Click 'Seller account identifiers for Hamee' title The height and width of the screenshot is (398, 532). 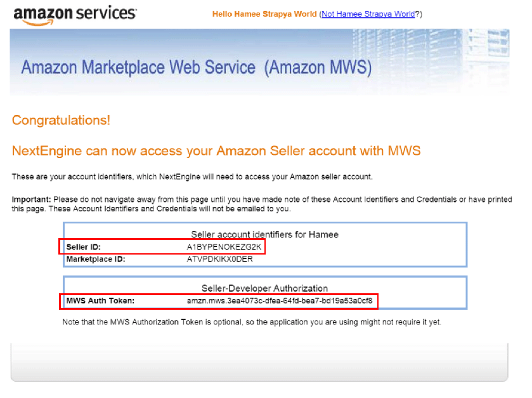[x=264, y=234]
